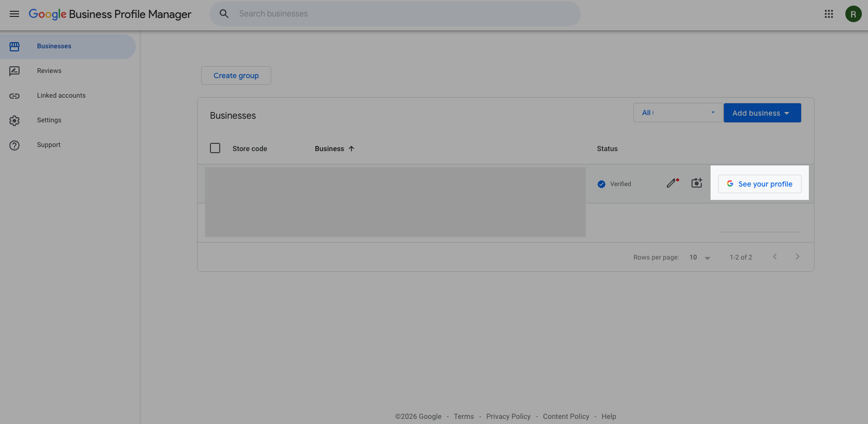
Task: Go to the previous page arrow
Action: [775, 256]
